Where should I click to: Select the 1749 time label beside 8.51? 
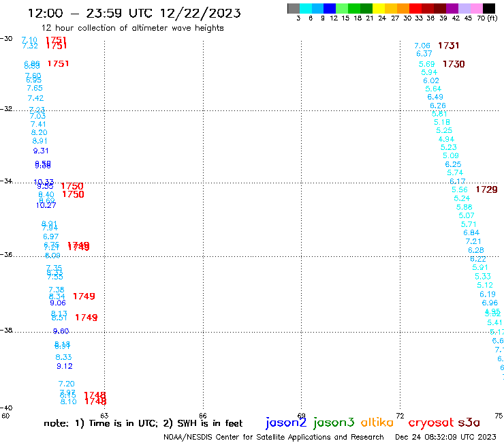(86, 318)
